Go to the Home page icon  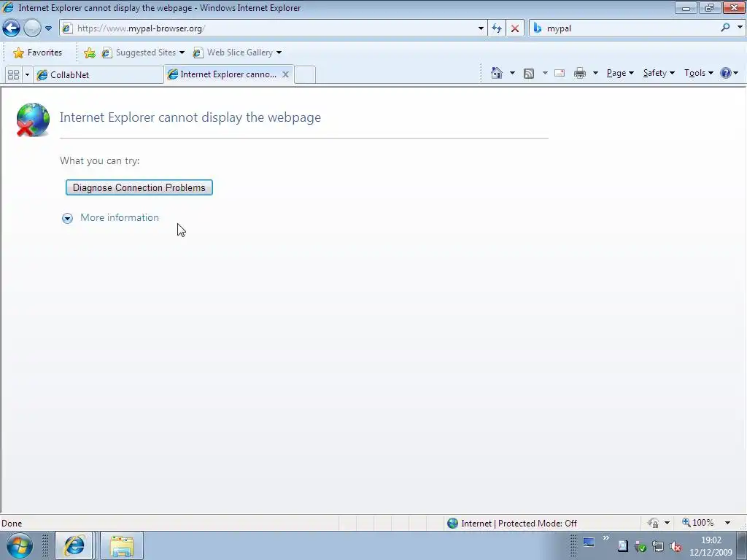coord(497,73)
